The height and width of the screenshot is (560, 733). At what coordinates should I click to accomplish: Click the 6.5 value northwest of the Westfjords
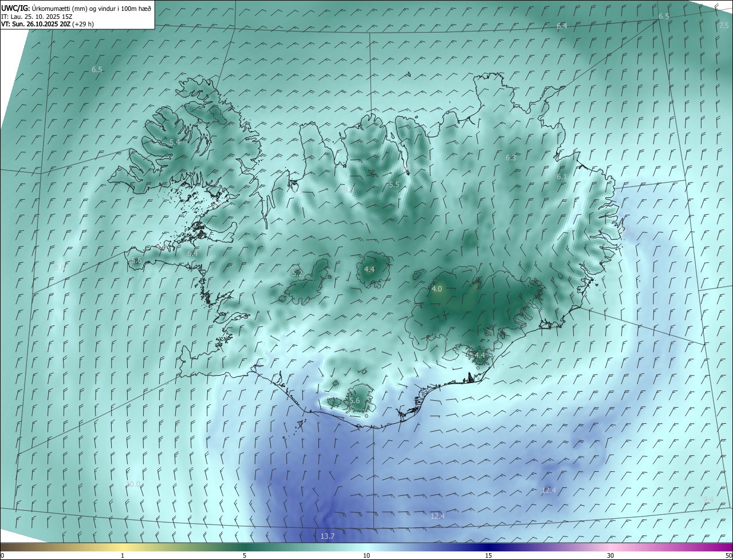pos(97,70)
